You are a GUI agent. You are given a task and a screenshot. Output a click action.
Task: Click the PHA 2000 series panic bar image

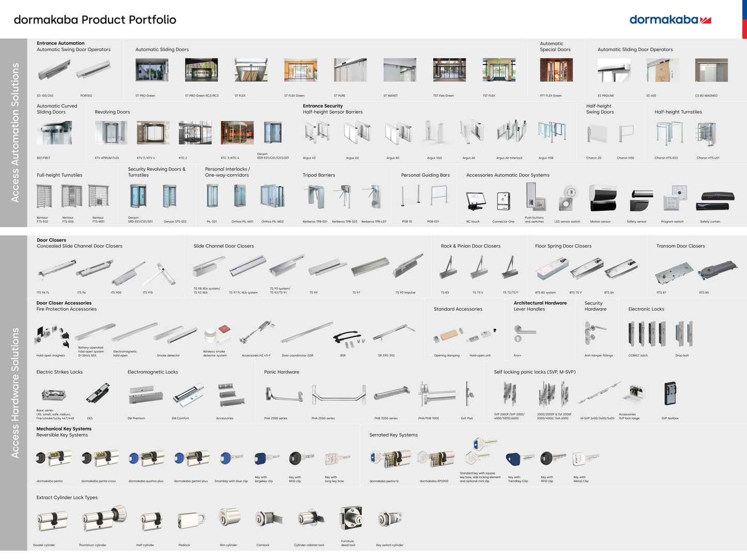[x=284, y=395]
